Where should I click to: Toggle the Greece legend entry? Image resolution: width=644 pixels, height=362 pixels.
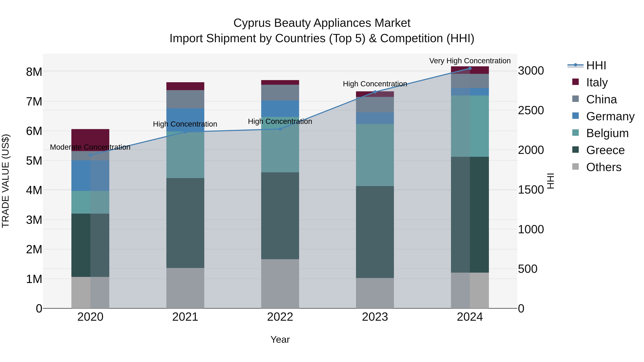(x=598, y=150)
